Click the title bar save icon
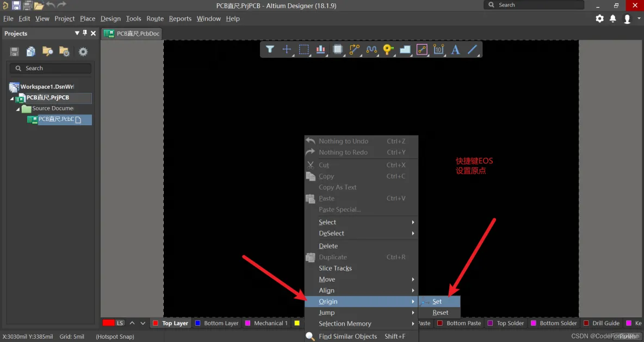 point(16,5)
